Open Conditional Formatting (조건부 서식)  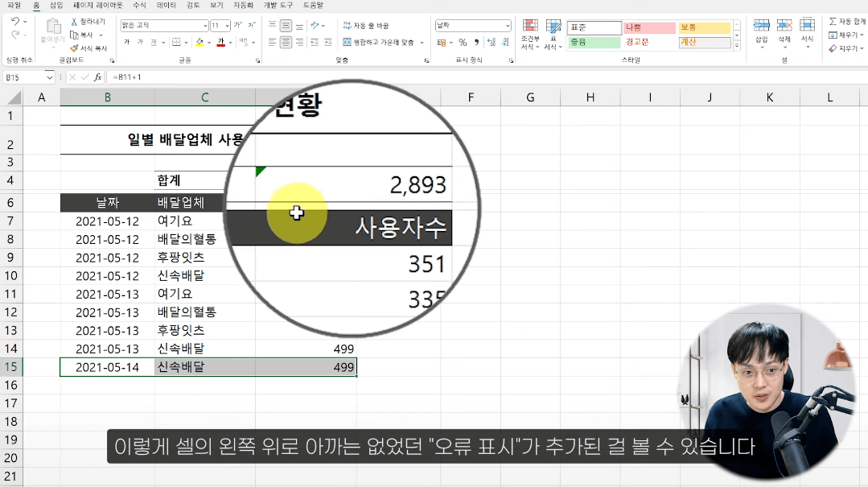pyautogui.click(x=530, y=35)
